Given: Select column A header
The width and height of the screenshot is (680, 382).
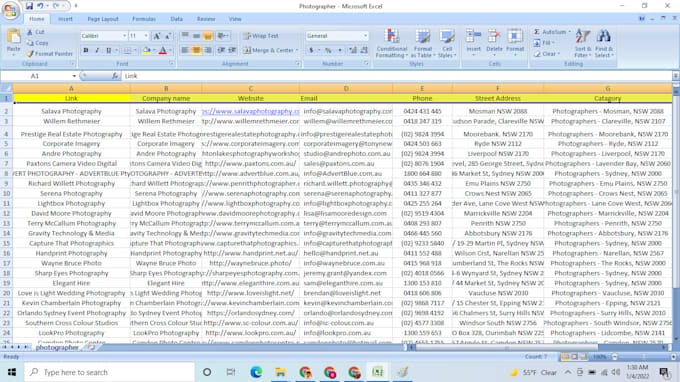Looking at the screenshot, I should [x=71, y=88].
